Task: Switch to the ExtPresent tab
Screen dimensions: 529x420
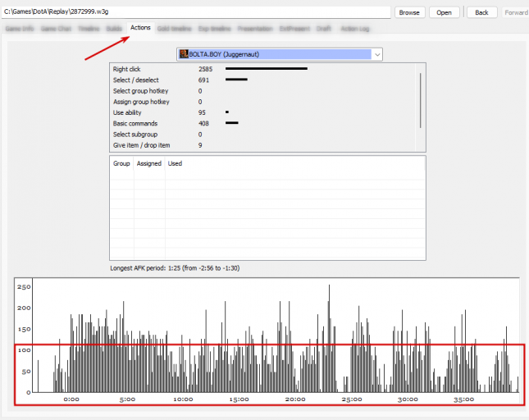Action: coord(294,29)
